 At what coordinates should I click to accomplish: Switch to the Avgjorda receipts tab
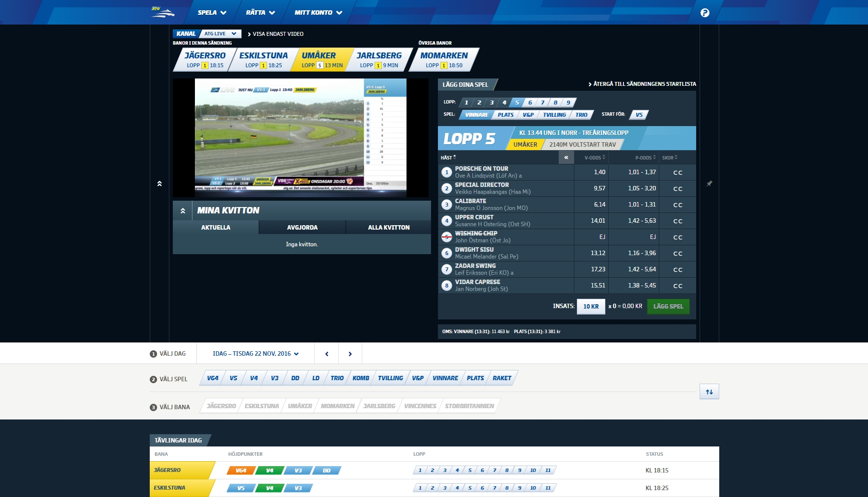(x=302, y=228)
